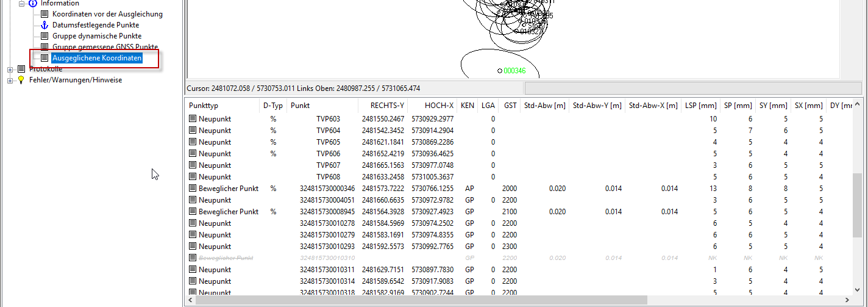Click the anchor icon for Datumsfestlegende Punkte
This screenshot has width=868, height=307.
point(44,25)
